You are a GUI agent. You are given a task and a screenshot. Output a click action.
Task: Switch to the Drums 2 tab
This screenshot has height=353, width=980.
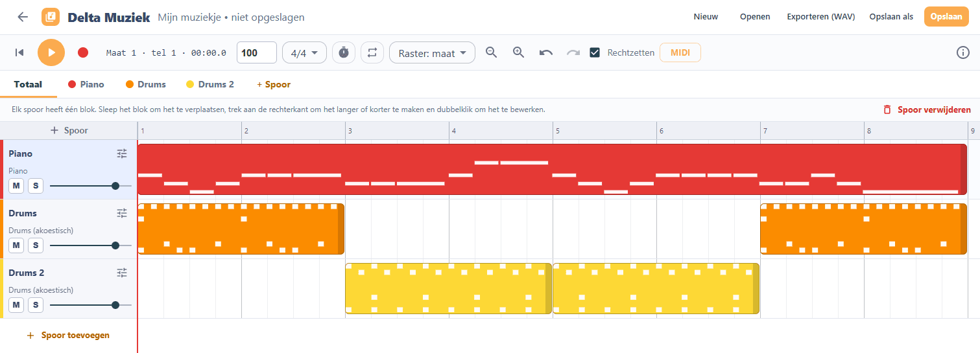[x=210, y=84]
